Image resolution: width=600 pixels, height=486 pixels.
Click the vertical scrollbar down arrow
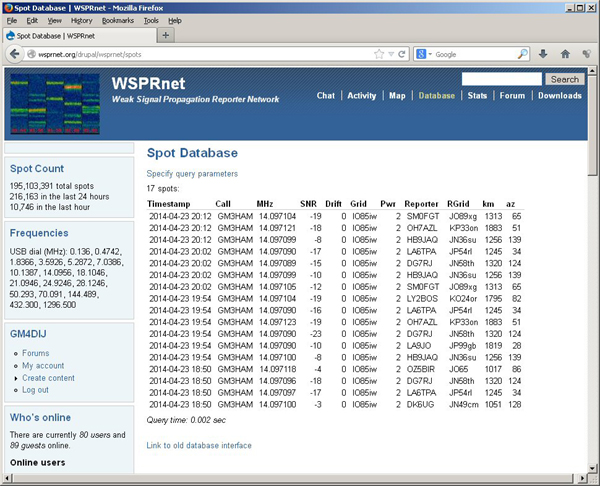click(x=592, y=469)
